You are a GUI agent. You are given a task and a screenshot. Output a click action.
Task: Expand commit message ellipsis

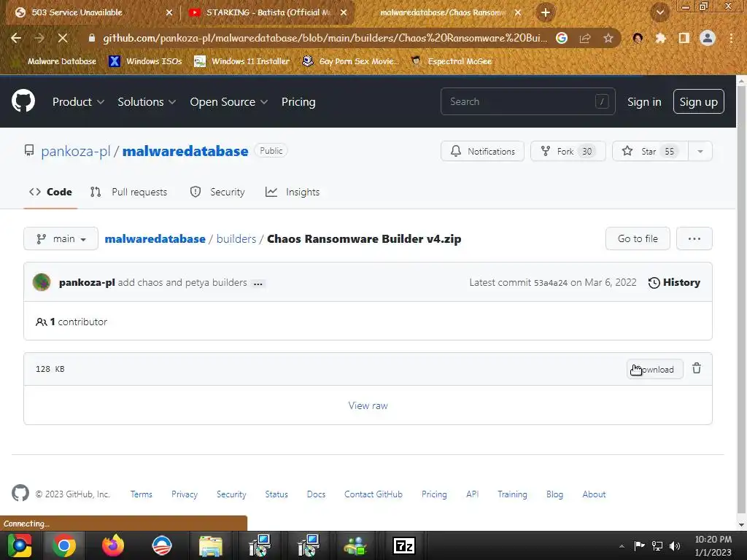pos(258,284)
